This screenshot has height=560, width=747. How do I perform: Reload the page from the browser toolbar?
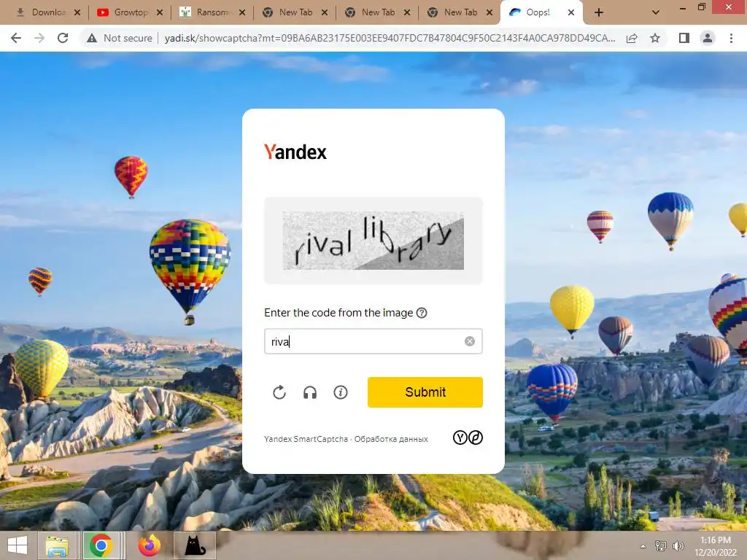(63, 38)
